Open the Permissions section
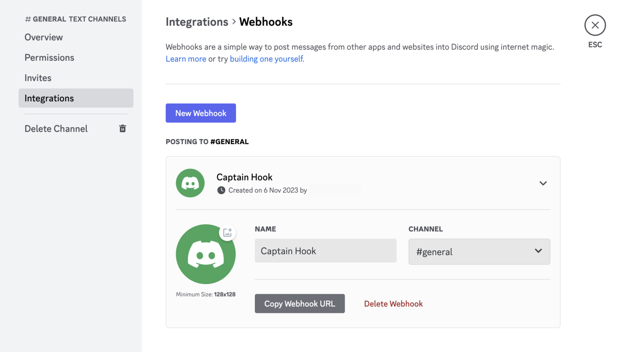This screenshot has width=644, height=352. 49,57
